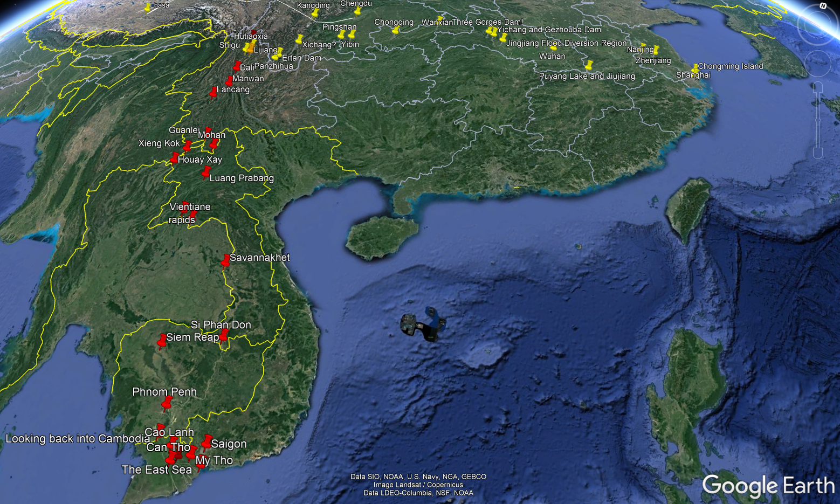Select the Chongqing yellow pushpin
The height and width of the screenshot is (504, 840).
(396, 30)
